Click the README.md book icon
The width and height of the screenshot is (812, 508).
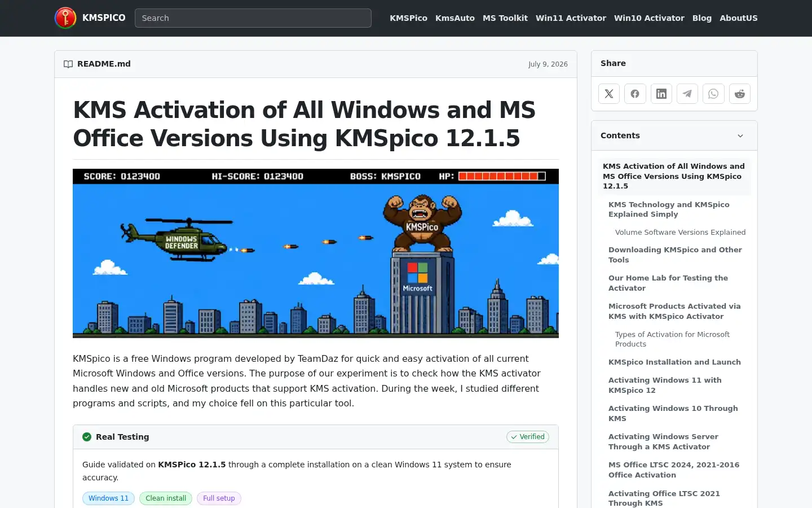click(x=68, y=64)
